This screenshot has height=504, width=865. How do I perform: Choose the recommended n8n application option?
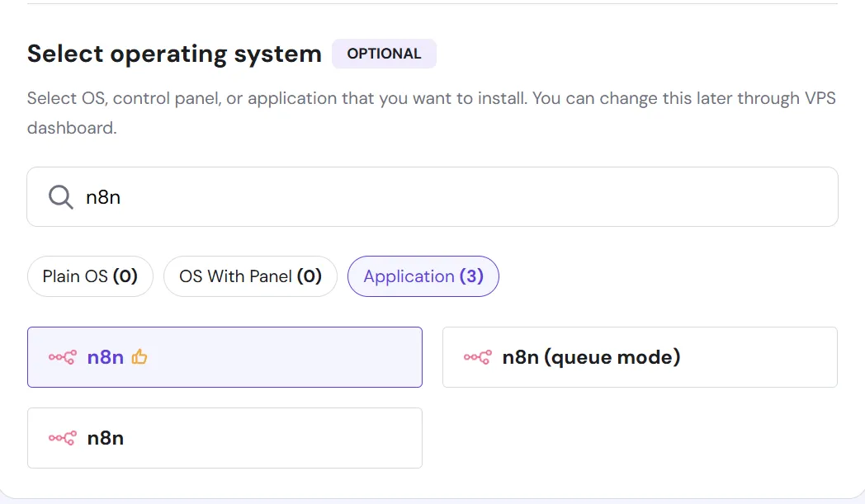coord(225,357)
